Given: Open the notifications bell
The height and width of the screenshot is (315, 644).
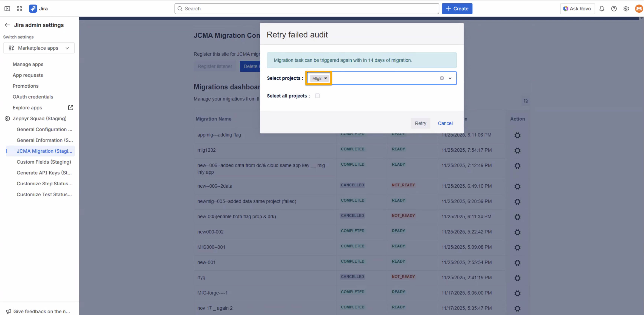Looking at the screenshot, I should [x=602, y=9].
